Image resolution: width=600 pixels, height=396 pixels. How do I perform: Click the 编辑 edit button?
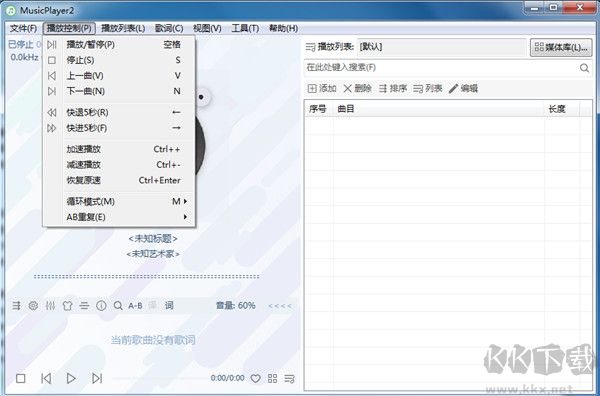tap(463, 89)
